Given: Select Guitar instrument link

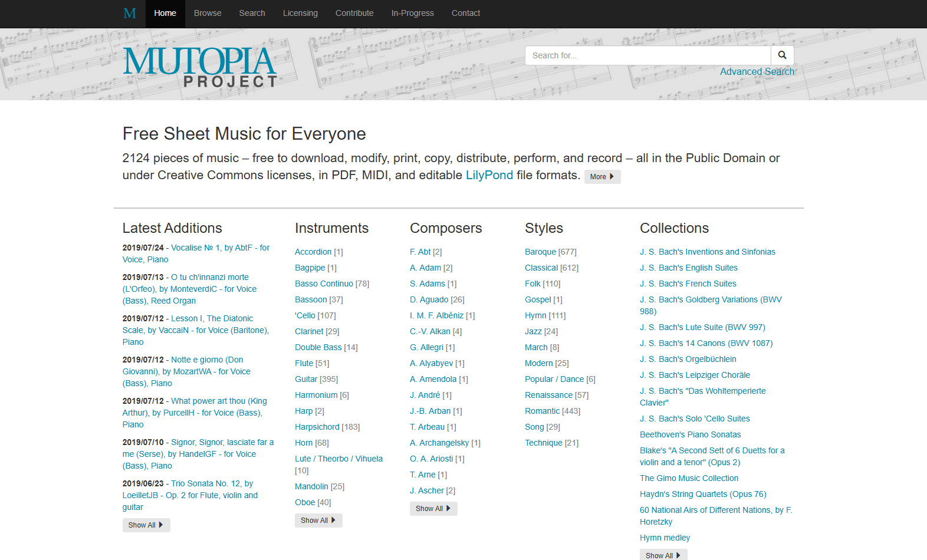Looking at the screenshot, I should coord(306,379).
